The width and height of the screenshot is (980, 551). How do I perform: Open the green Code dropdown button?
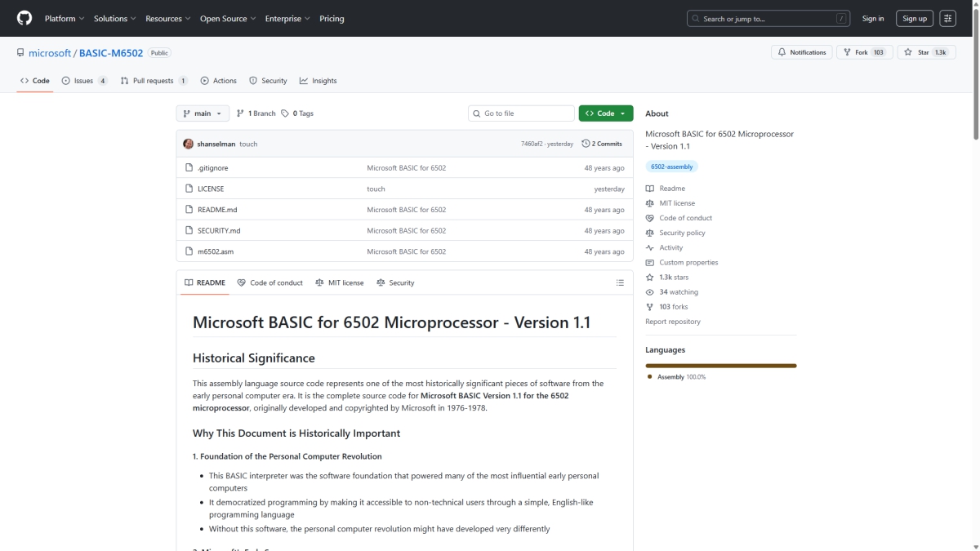tap(606, 113)
